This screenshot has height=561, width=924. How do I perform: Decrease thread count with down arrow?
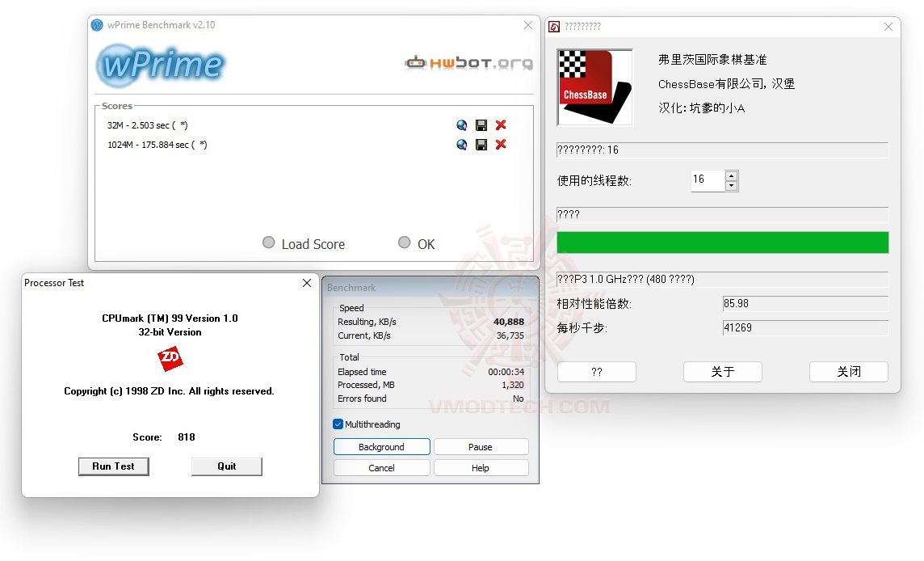(x=731, y=186)
